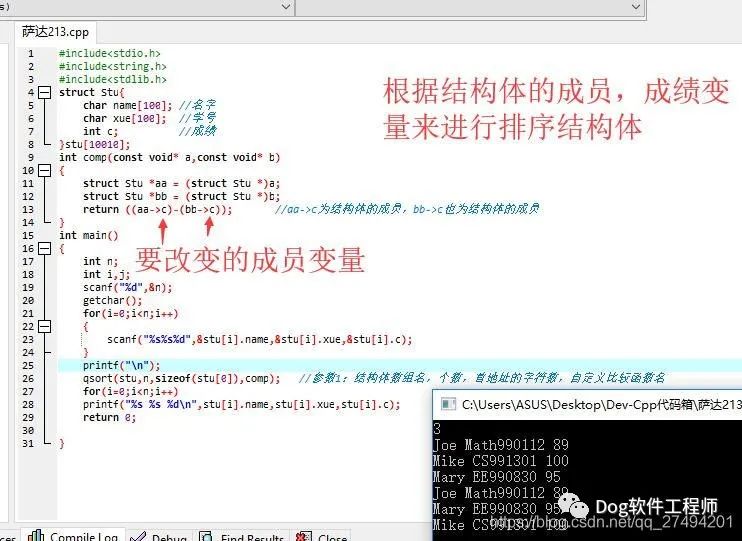The width and height of the screenshot is (742, 541).
Task: Click the 'int c;' member declaration
Action: click(100, 132)
